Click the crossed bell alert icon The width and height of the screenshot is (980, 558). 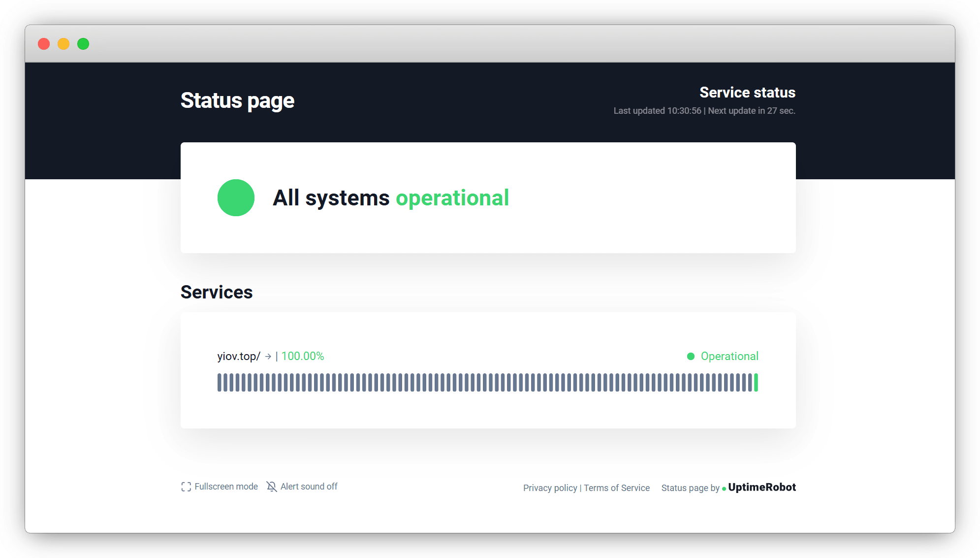pyautogui.click(x=272, y=487)
